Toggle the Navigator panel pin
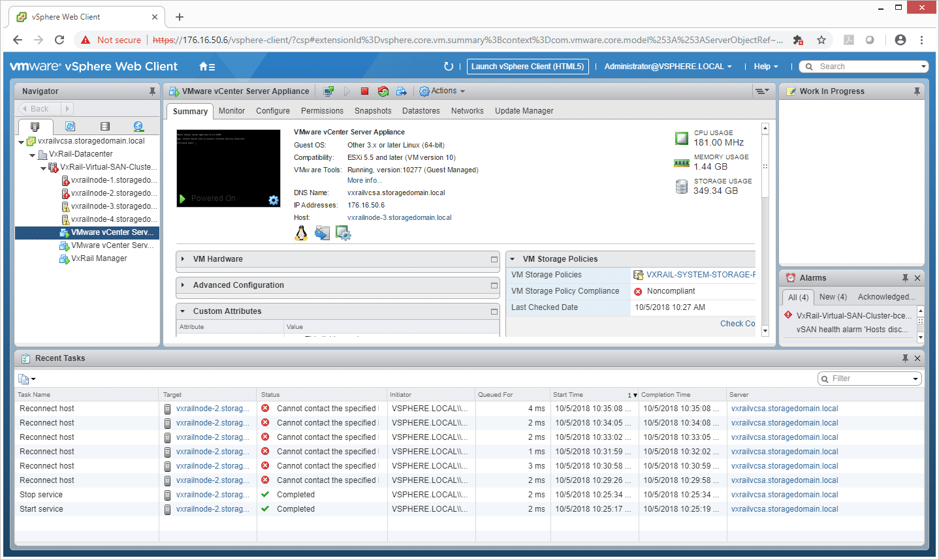The width and height of the screenshot is (939, 560). pos(152,91)
